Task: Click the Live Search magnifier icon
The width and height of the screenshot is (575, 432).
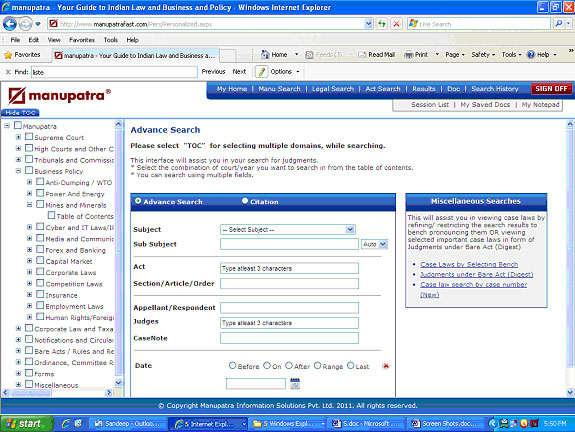Action: (x=558, y=24)
